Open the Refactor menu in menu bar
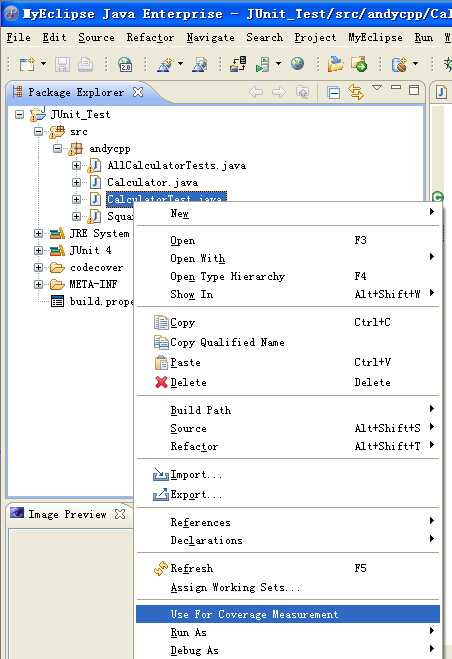The height and width of the screenshot is (659, 452). click(150, 37)
